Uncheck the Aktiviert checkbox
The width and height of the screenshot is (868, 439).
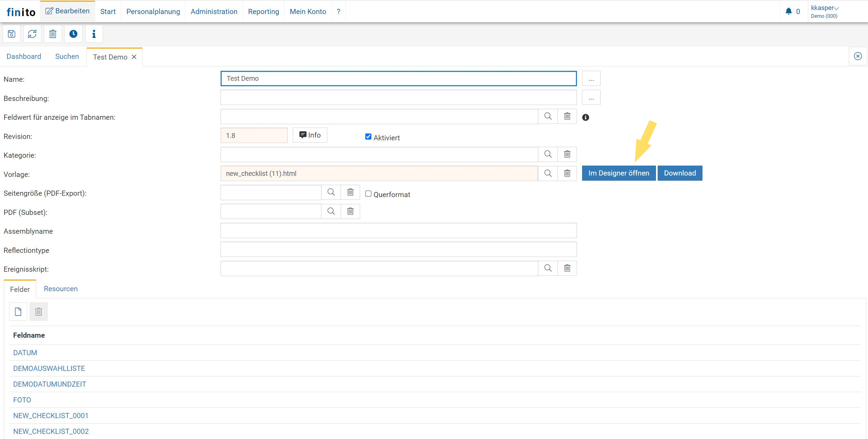click(368, 137)
